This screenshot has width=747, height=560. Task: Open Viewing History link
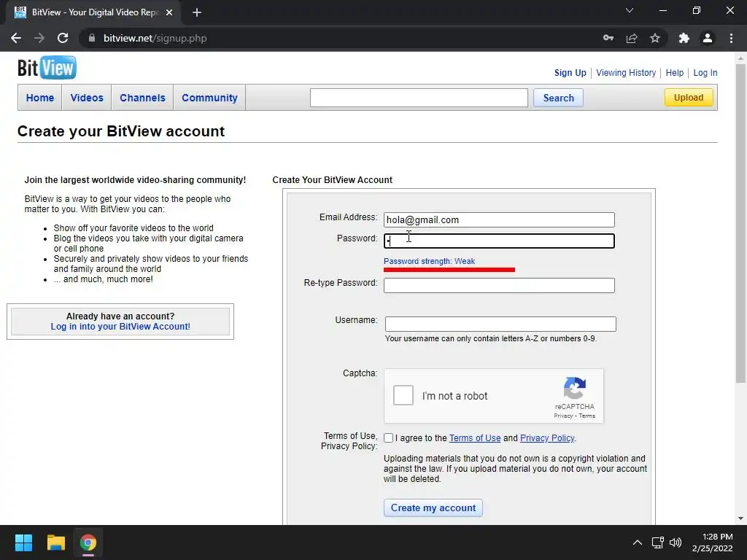coord(626,73)
